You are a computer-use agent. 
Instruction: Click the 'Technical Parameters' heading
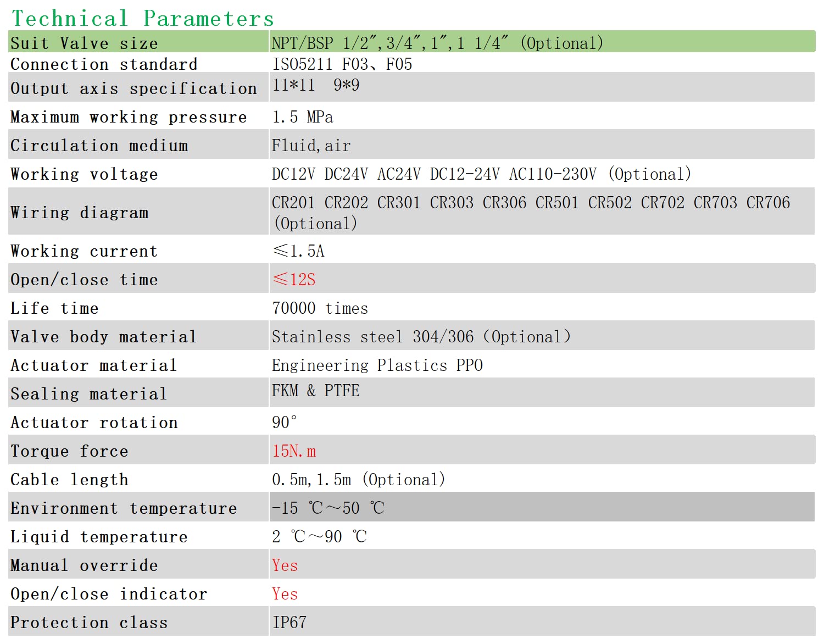pos(143,19)
